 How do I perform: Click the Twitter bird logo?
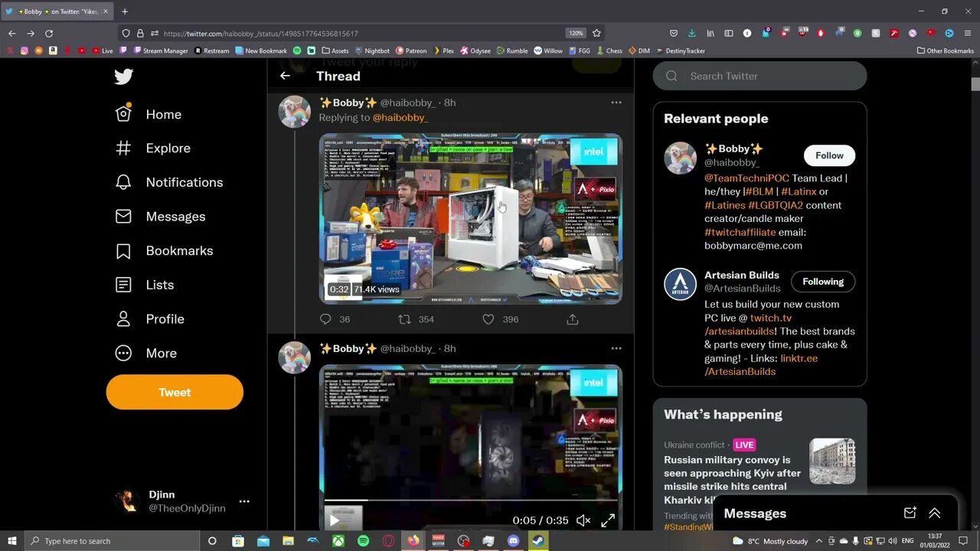pyautogui.click(x=123, y=77)
